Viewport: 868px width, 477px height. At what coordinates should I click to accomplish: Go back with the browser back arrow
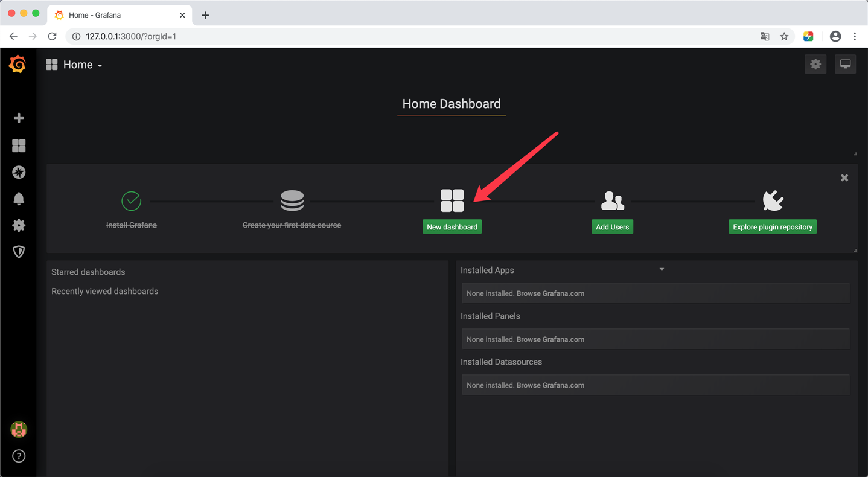coord(13,36)
